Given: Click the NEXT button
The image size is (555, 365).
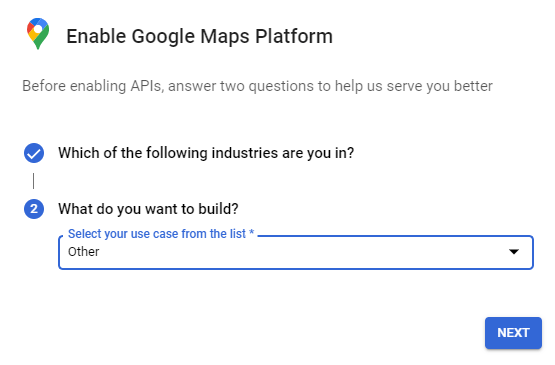Looking at the screenshot, I should (513, 333).
